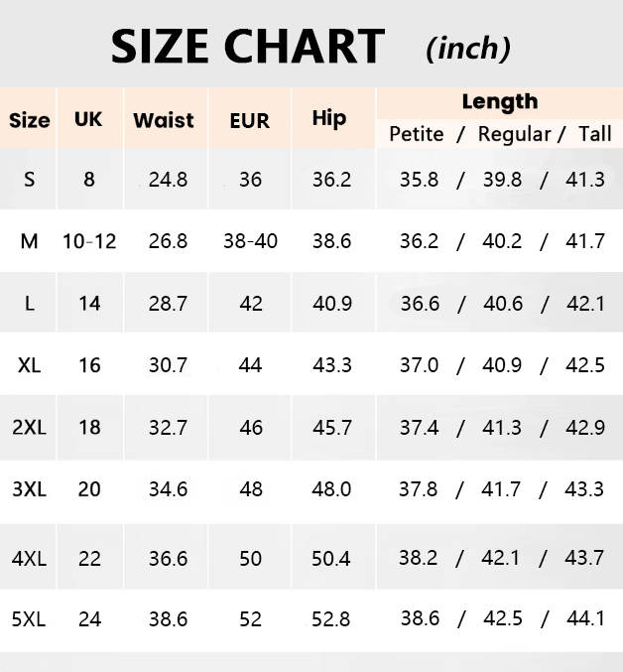Click the UK column header
The height and width of the screenshot is (672, 623).
88,119
